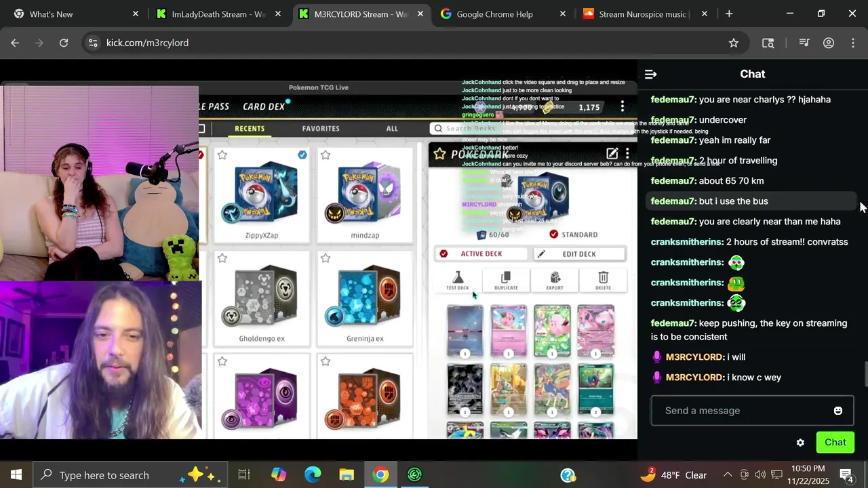Open File Explorer from taskbar

click(x=347, y=475)
